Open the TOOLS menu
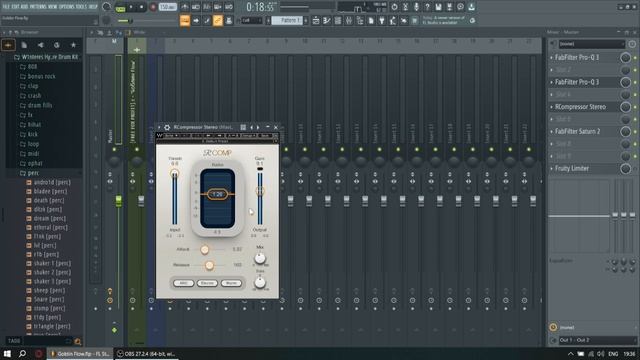Screen dimensions: 640x360 click(x=82, y=7)
